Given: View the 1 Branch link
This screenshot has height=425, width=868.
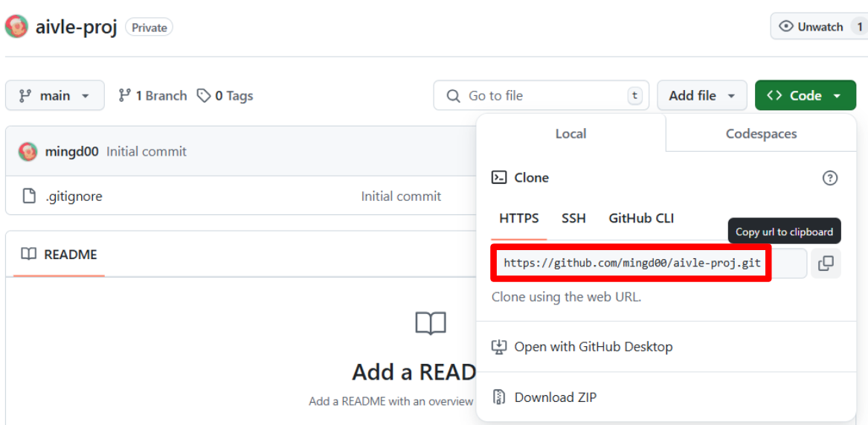Looking at the screenshot, I should [152, 96].
